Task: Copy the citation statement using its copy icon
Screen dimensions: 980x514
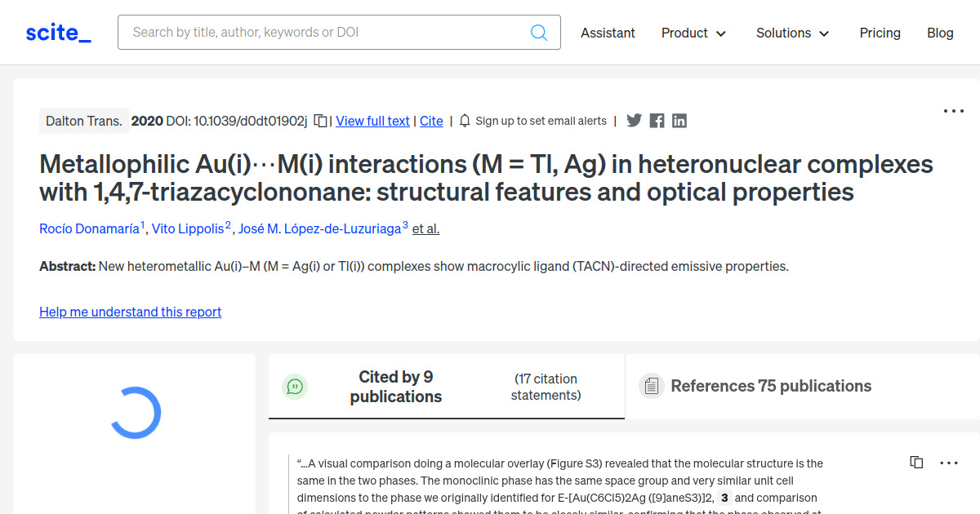Action: pyautogui.click(x=916, y=462)
